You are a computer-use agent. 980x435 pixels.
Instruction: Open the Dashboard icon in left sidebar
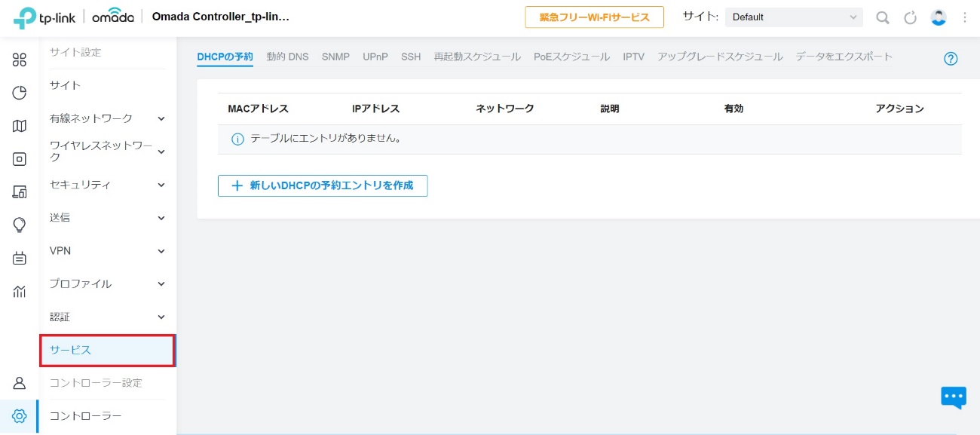pos(20,60)
